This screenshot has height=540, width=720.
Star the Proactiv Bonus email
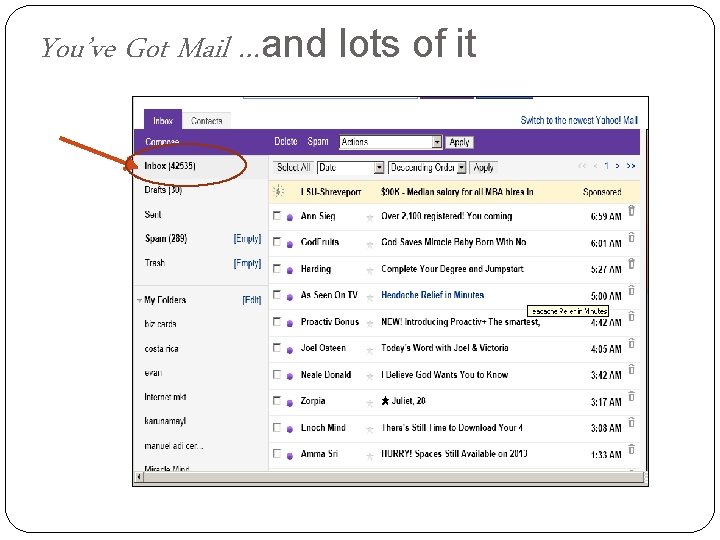pos(370,324)
